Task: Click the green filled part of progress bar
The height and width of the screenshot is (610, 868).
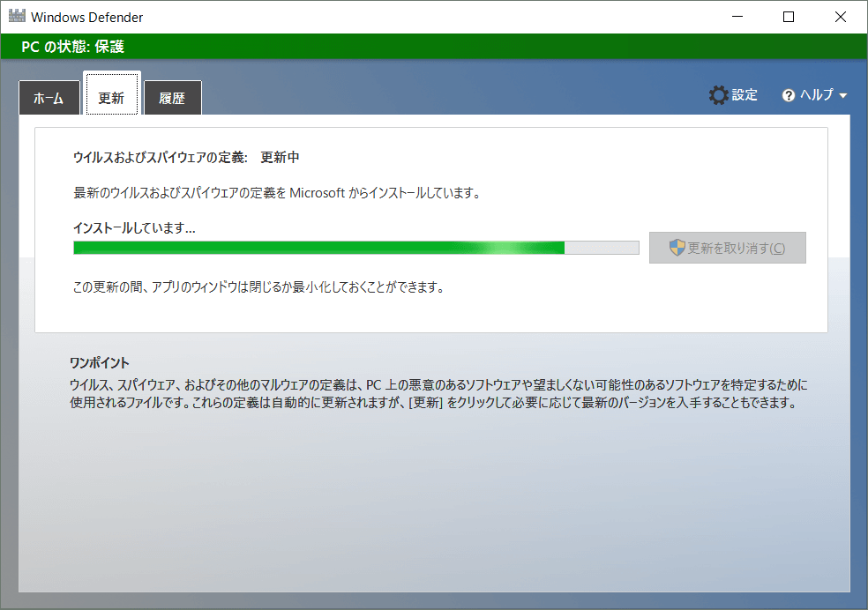Action: (318, 248)
